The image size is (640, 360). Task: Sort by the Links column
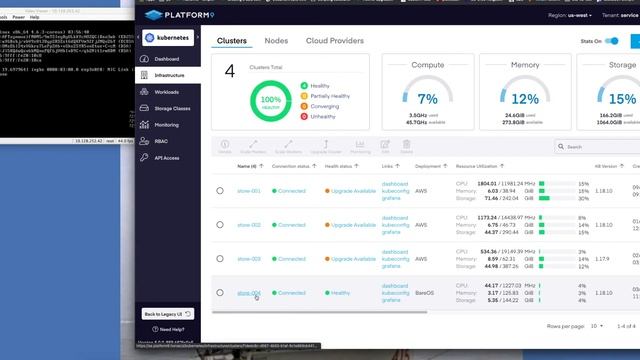click(x=391, y=166)
